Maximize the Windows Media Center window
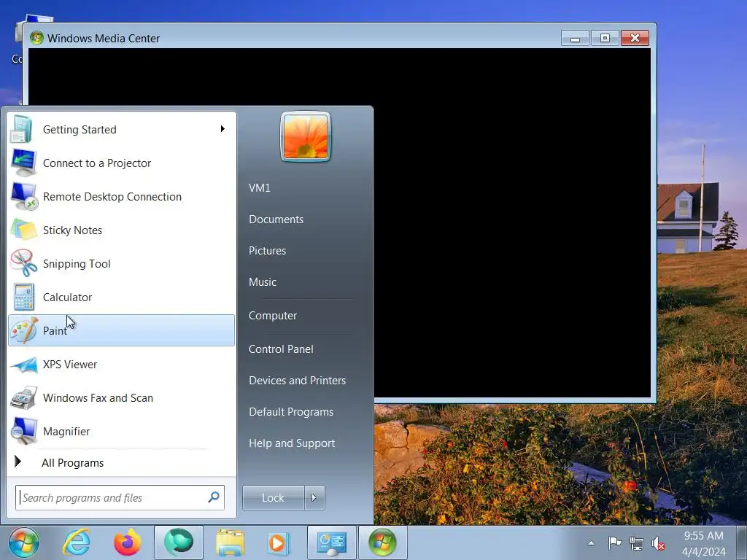 [605, 38]
